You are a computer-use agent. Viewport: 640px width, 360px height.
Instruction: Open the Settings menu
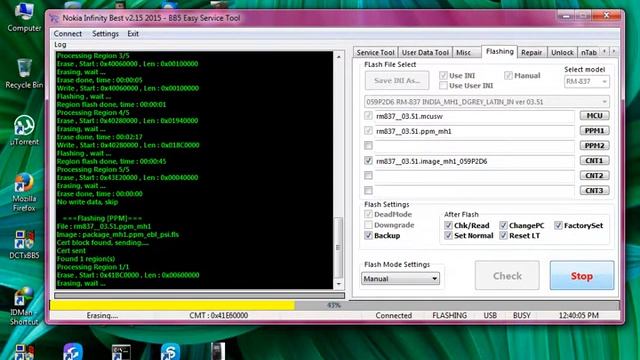(105, 34)
